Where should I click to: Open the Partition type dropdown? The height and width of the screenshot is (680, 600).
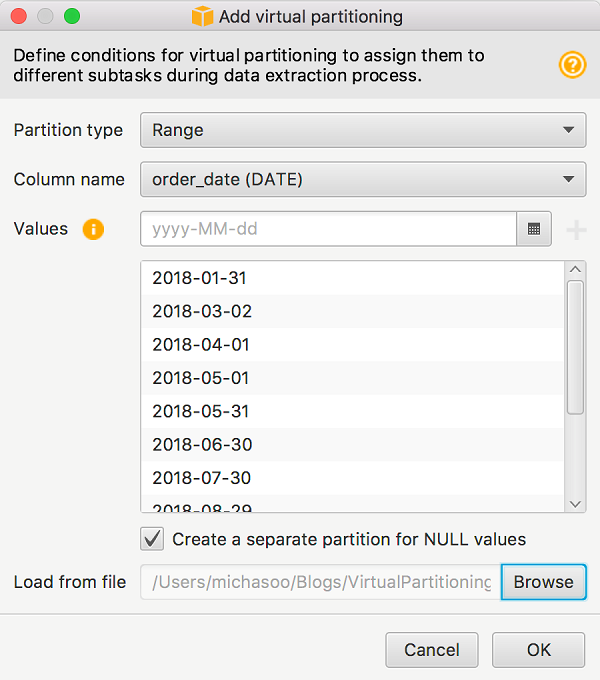click(362, 130)
